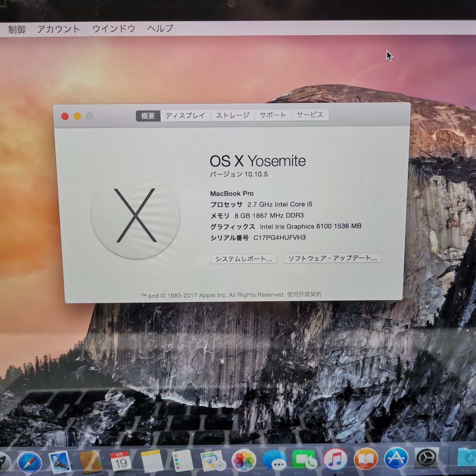This screenshot has width=476, height=476.
Task: Open the Photos app in the dock
Action: tap(244, 460)
